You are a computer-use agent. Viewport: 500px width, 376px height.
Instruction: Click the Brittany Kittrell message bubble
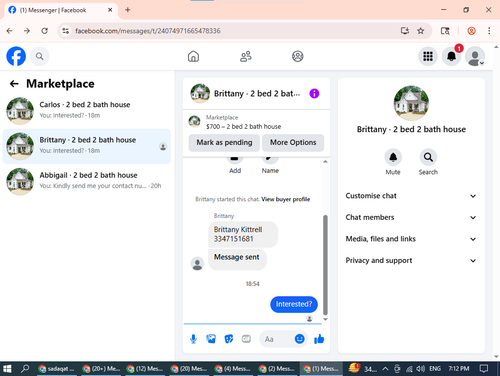coord(243,234)
